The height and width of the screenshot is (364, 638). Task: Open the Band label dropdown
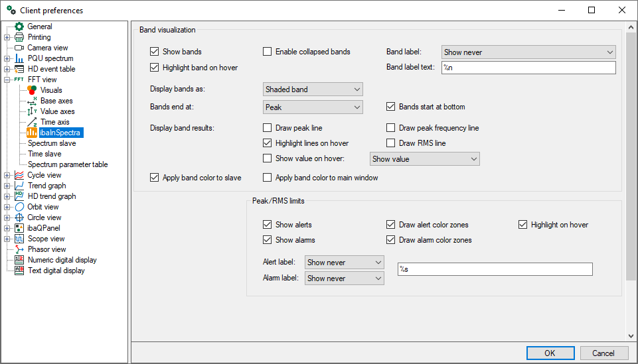(x=528, y=52)
